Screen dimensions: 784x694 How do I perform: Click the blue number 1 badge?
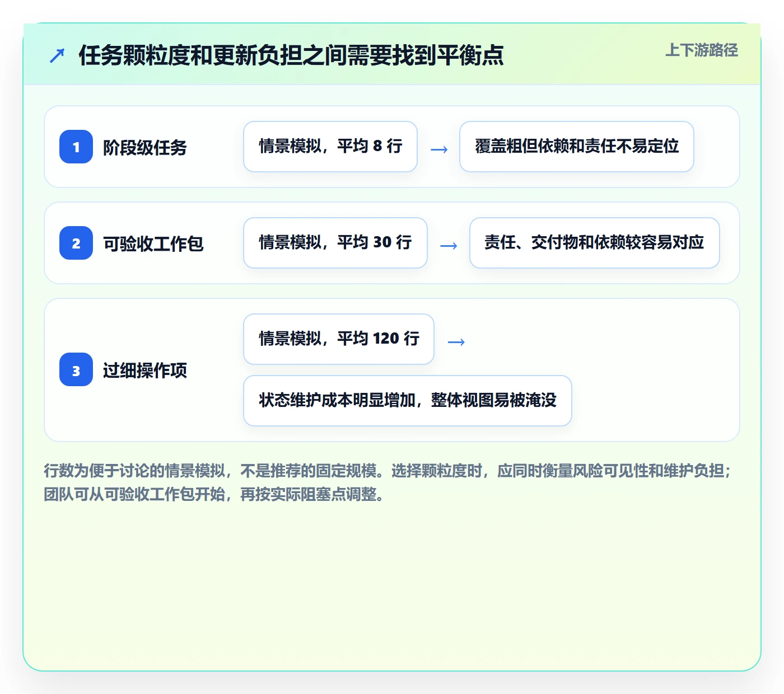tap(76, 147)
